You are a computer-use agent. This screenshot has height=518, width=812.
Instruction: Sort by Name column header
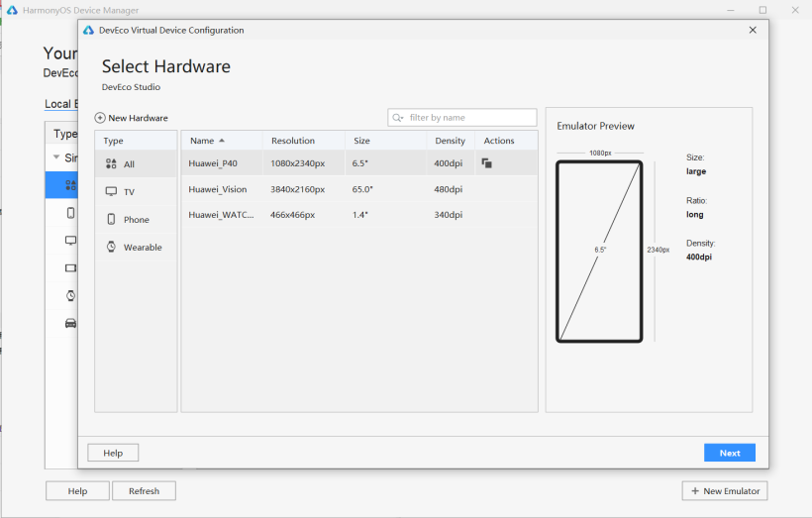[222, 141]
